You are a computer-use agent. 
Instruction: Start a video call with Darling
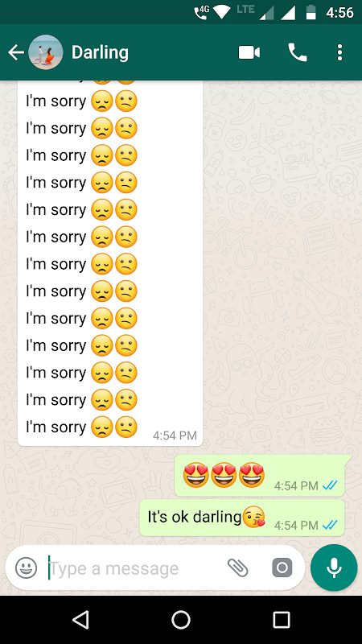point(249,52)
